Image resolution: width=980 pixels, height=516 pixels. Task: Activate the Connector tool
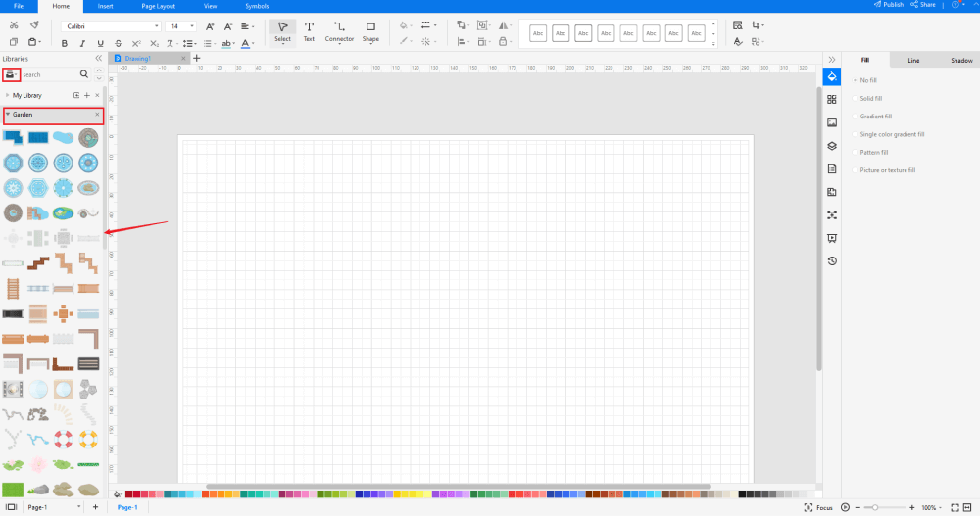click(339, 32)
